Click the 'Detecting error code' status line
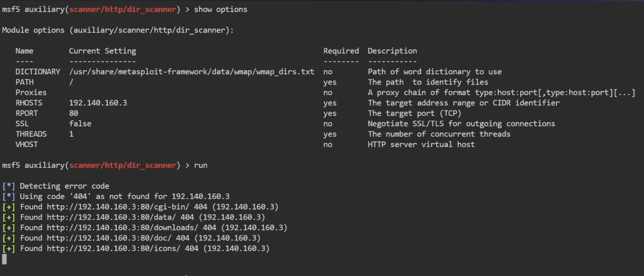Screen dimensions: 644x276 64,186
